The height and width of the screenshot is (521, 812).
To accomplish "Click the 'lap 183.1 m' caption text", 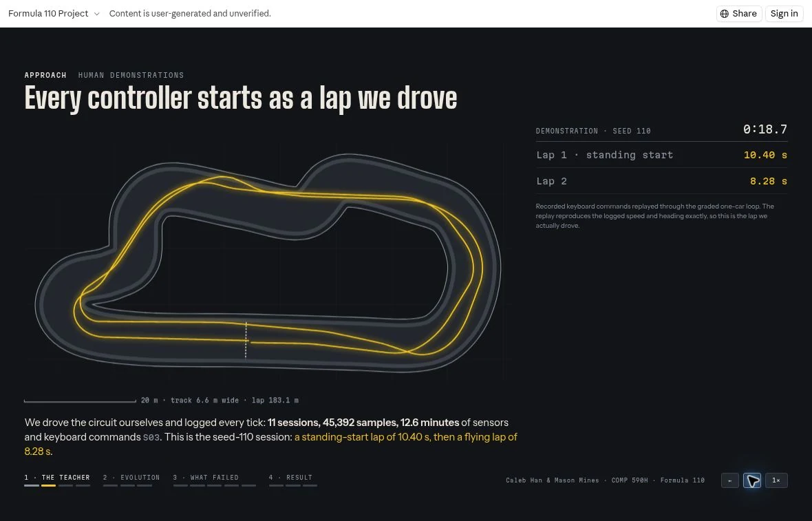I will (275, 401).
